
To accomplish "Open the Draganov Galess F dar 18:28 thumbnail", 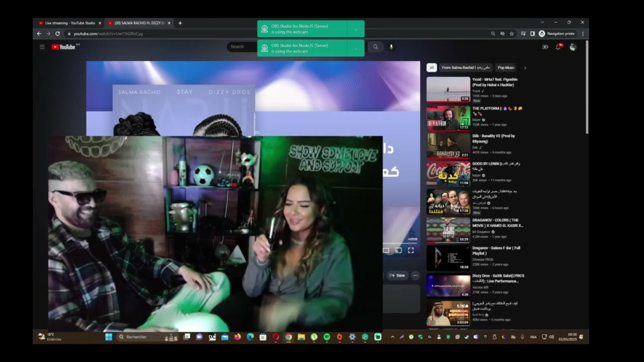I will click(x=448, y=258).
